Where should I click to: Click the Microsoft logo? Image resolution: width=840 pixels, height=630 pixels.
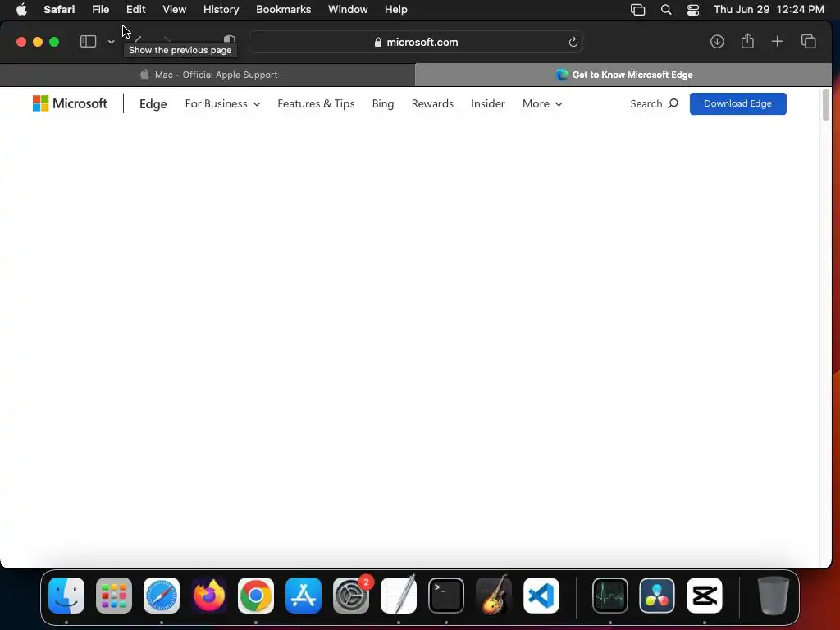[x=71, y=103]
